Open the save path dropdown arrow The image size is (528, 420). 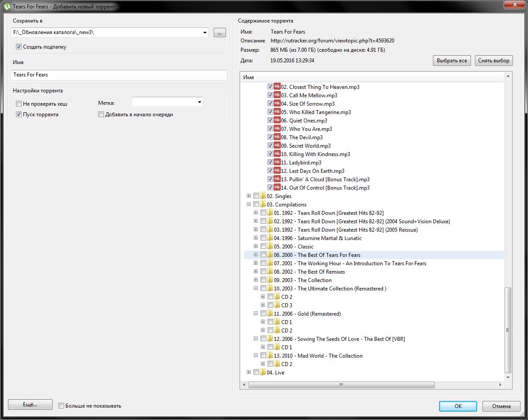coord(205,33)
